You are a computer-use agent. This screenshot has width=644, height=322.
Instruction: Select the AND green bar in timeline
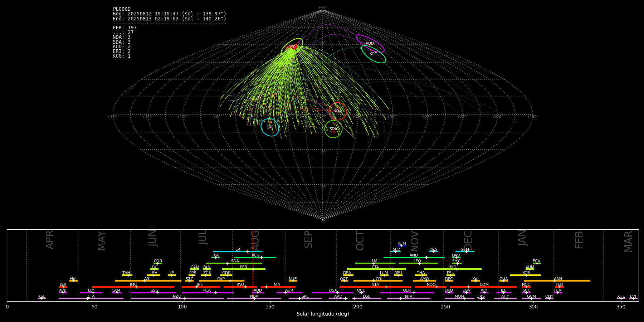coord(414,258)
